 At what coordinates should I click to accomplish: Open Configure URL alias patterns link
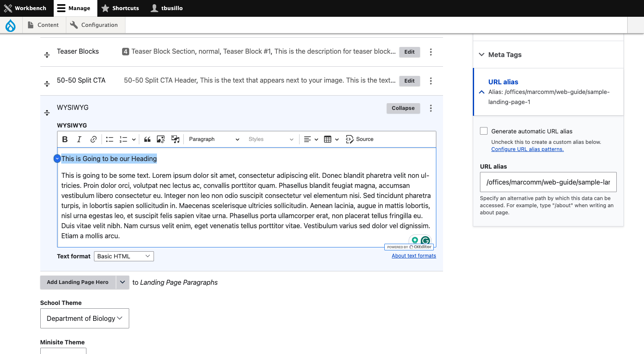(527, 149)
